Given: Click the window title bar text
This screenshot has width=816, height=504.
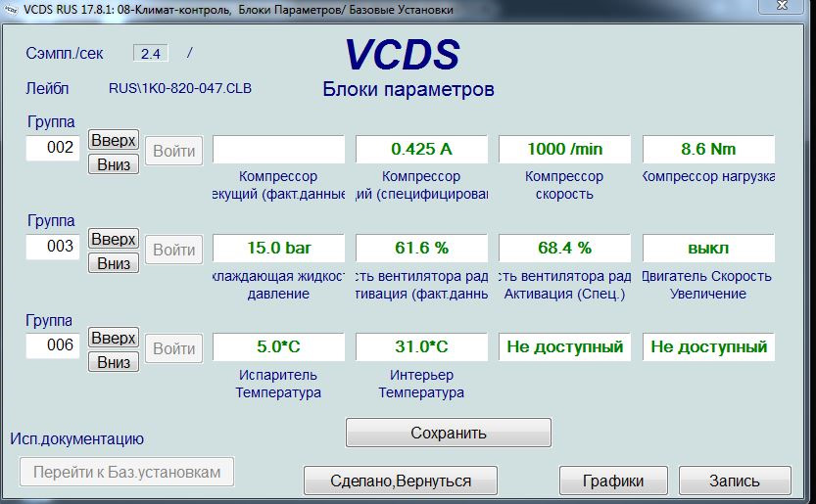Looking at the screenshot, I should pos(238,10).
